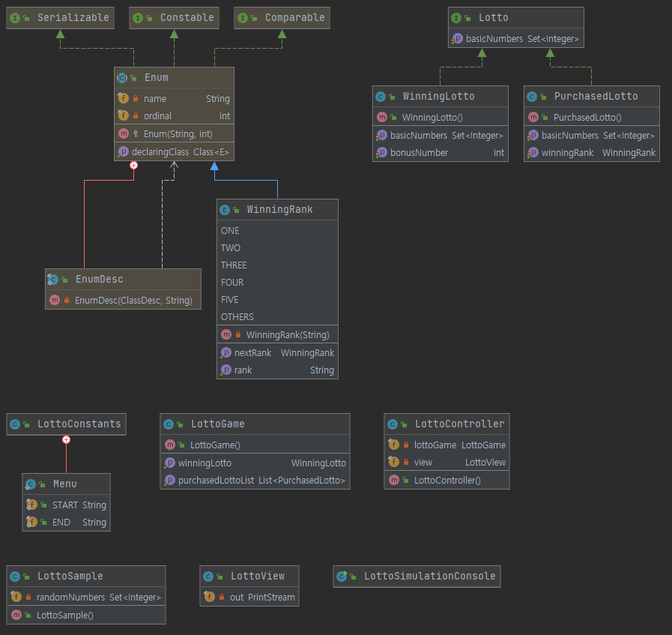Click the property icon of nextRank
This screenshot has width=672, height=635.
pos(225,353)
